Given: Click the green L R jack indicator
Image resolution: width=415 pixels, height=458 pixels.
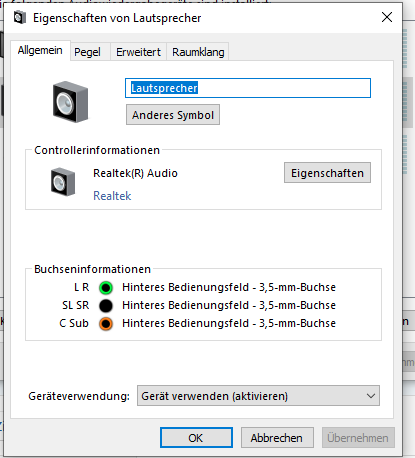Looking at the screenshot, I should (x=106, y=288).
